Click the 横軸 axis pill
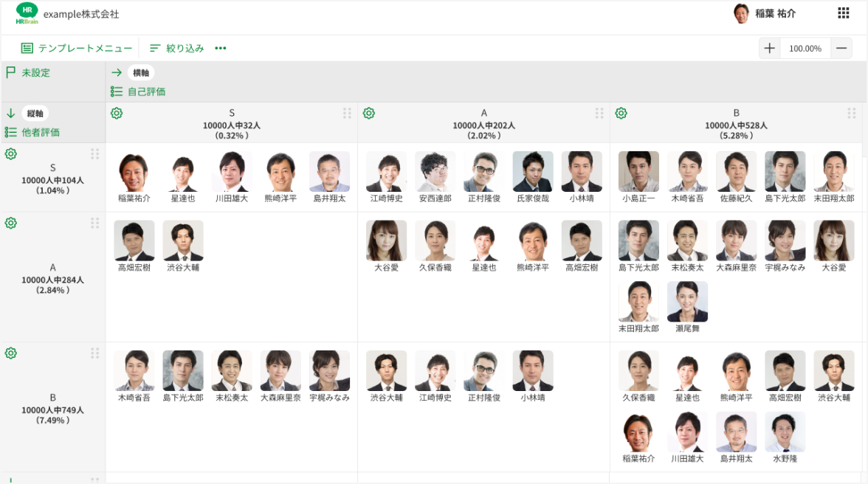 pyautogui.click(x=141, y=72)
